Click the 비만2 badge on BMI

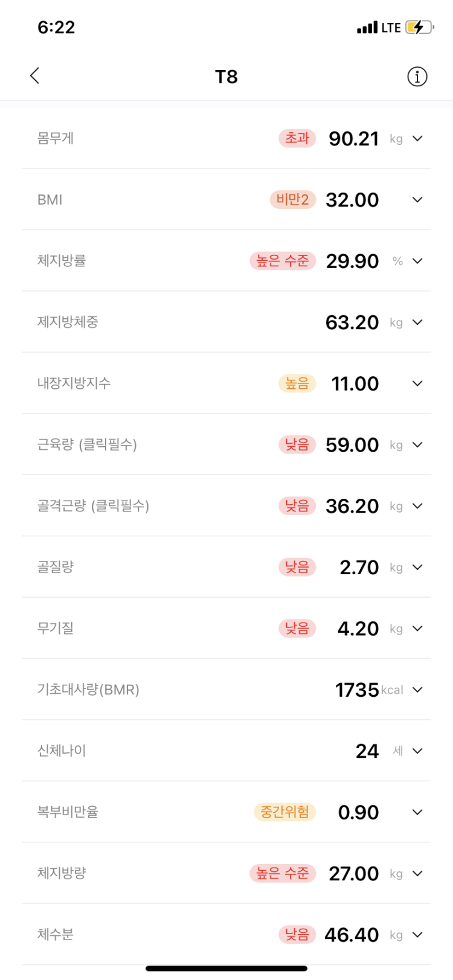tap(292, 200)
